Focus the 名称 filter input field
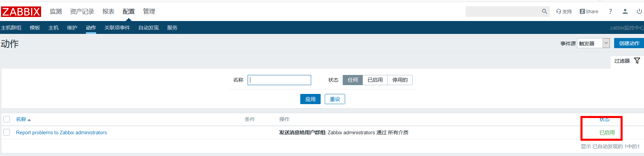This screenshot has width=644, height=156. [x=279, y=80]
